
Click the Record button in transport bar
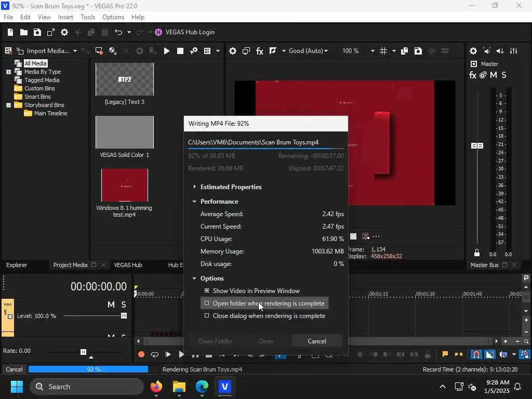pyautogui.click(x=141, y=354)
